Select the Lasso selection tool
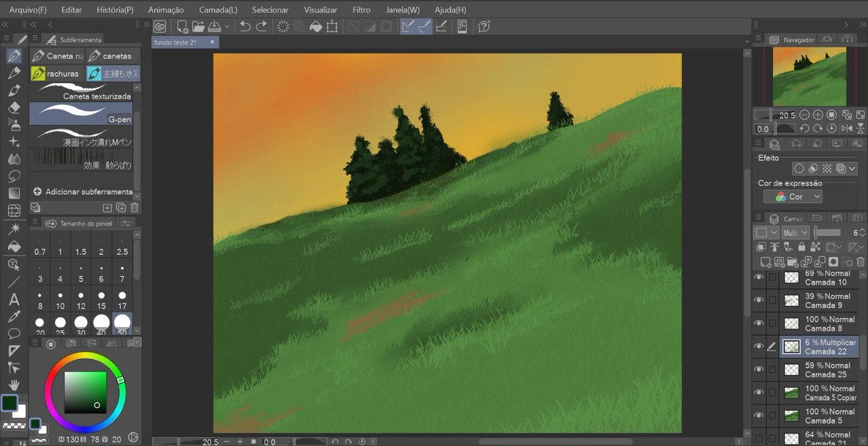868x446 pixels. coord(13,177)
